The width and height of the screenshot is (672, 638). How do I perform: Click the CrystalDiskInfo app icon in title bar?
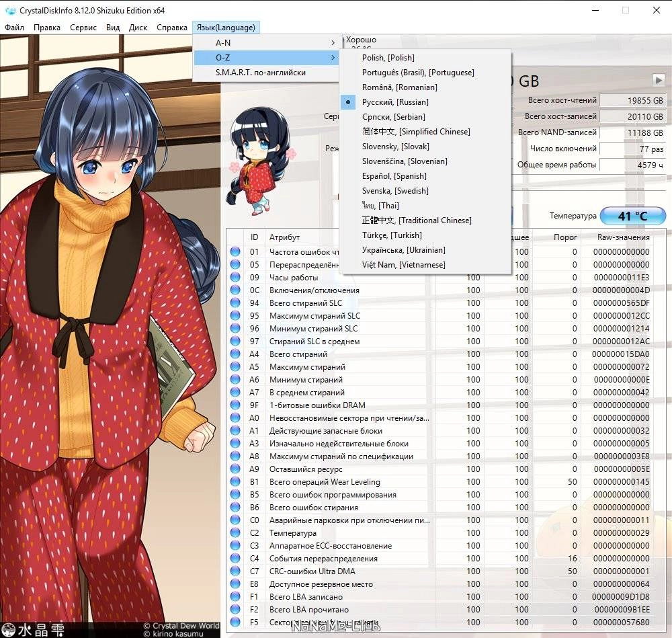pos(10,10)
